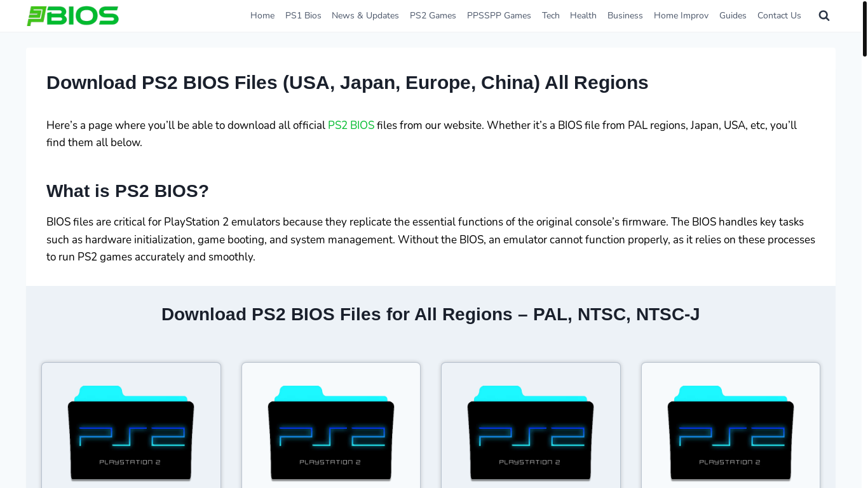Click the second PlayStation 2 folder thumbnail
Image resolution: width=868 pixels, height=488 pixels.
(x=331, y=433)
